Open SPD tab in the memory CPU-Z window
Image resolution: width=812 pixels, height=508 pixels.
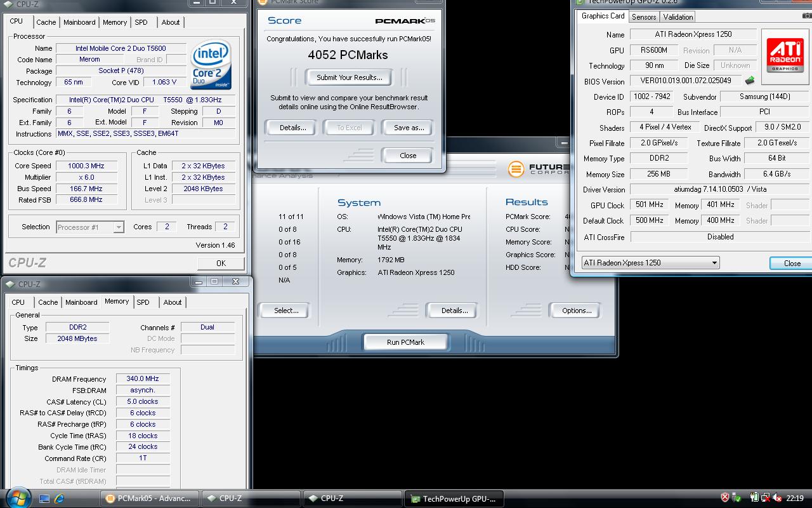143,302
